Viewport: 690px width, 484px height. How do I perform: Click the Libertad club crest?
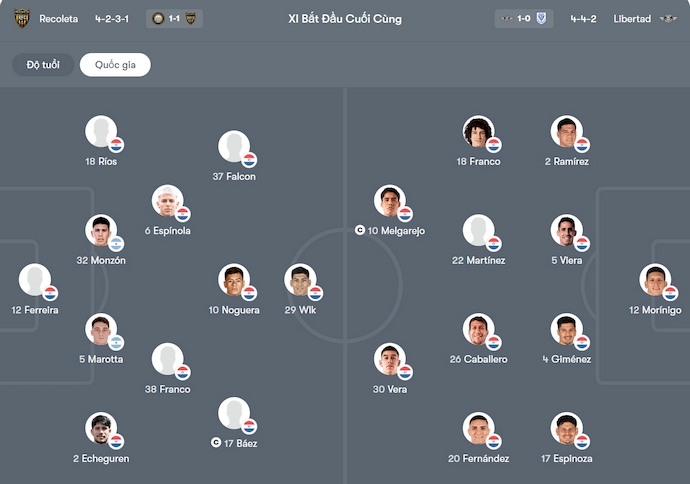click(669, 18)
